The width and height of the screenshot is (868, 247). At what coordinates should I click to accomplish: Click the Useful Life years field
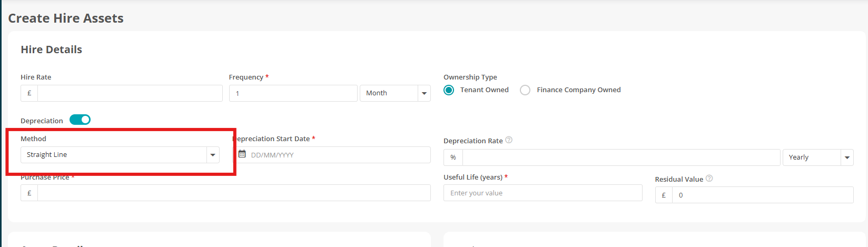[543, 193]
